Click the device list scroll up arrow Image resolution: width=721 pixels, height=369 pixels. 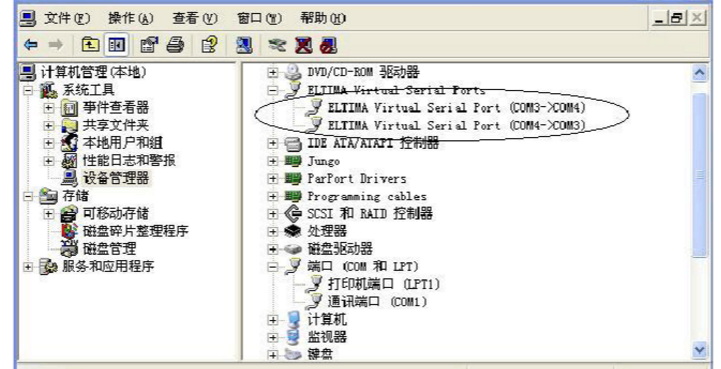tap(699, 73)
